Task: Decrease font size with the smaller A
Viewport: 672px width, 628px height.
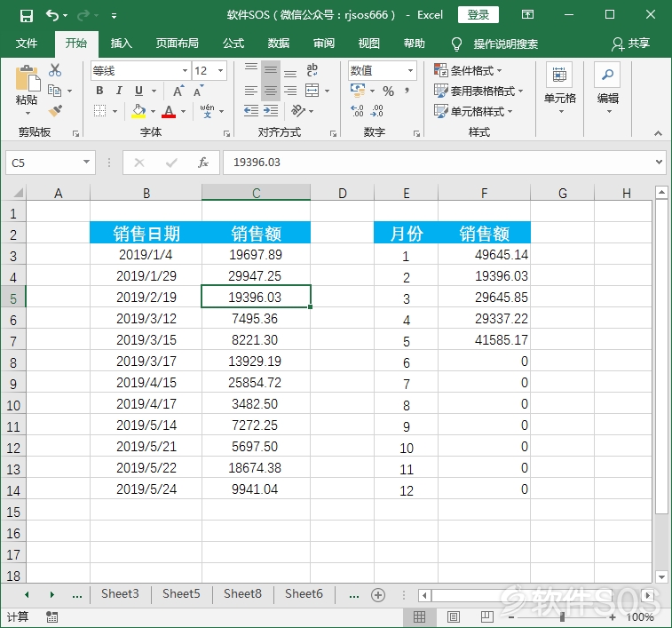Action: 199,91
